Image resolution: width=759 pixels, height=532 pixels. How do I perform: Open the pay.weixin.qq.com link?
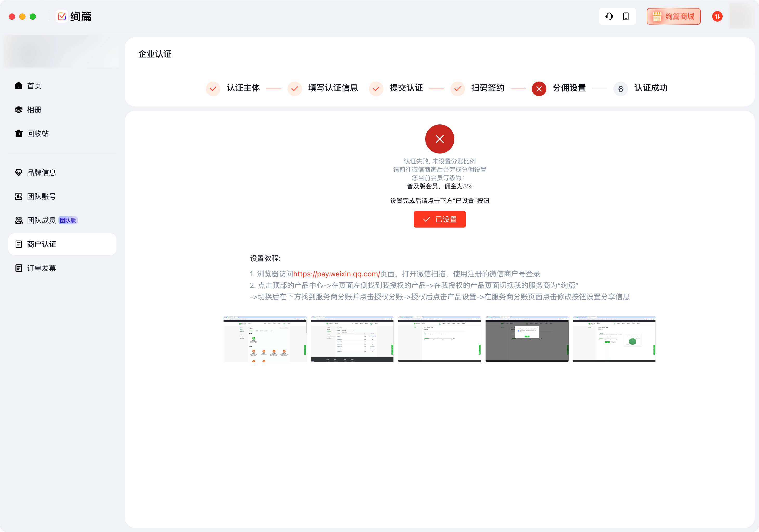pos(337,274)
